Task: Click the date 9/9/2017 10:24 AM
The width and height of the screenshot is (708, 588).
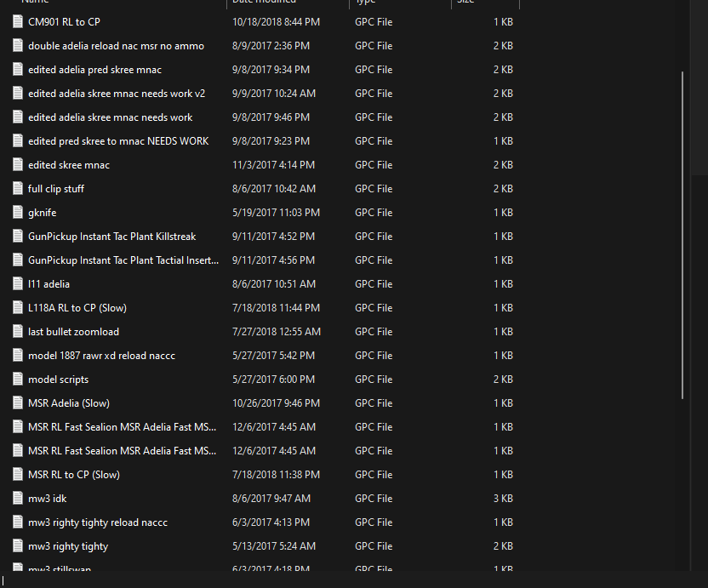Action: coord(274,94)
